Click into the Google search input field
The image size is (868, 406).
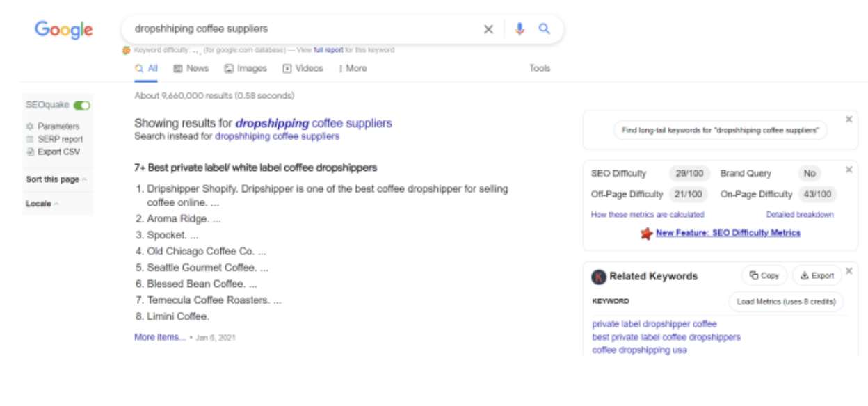pos(304,29)
